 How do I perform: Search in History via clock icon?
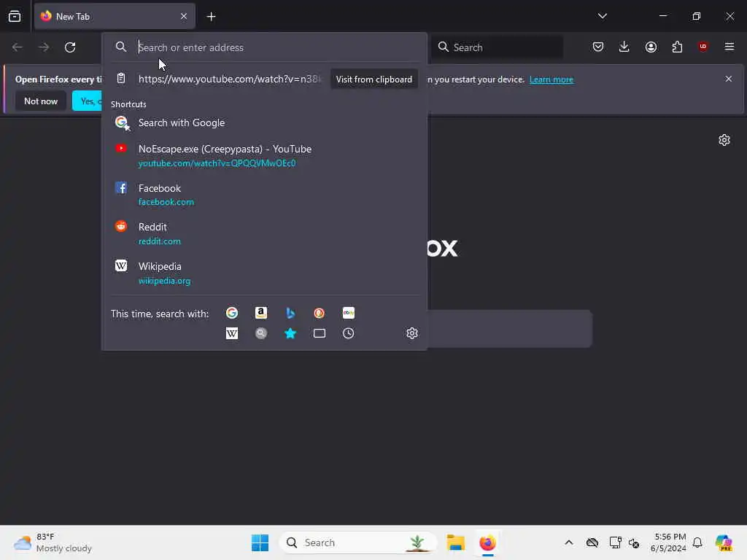pos(348,333)
